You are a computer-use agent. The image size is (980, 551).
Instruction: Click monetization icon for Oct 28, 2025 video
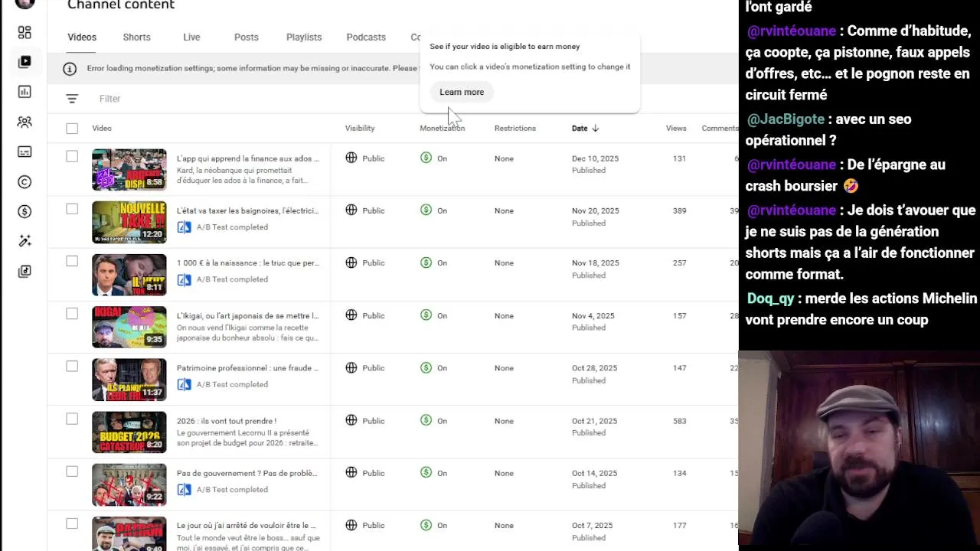[426, 368]
